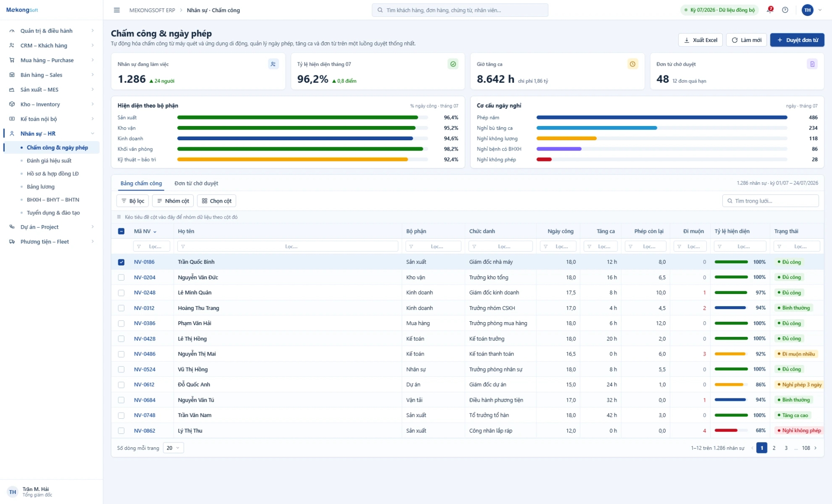
Task: Collapse the Nhân sự – HR section chevron
Action: coord(93,134)
